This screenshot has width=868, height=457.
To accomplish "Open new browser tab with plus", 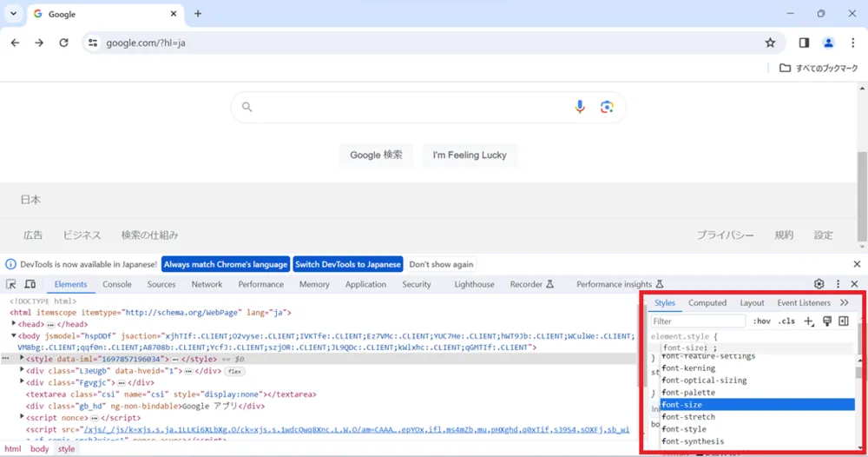I will click(x=198, y=14).
